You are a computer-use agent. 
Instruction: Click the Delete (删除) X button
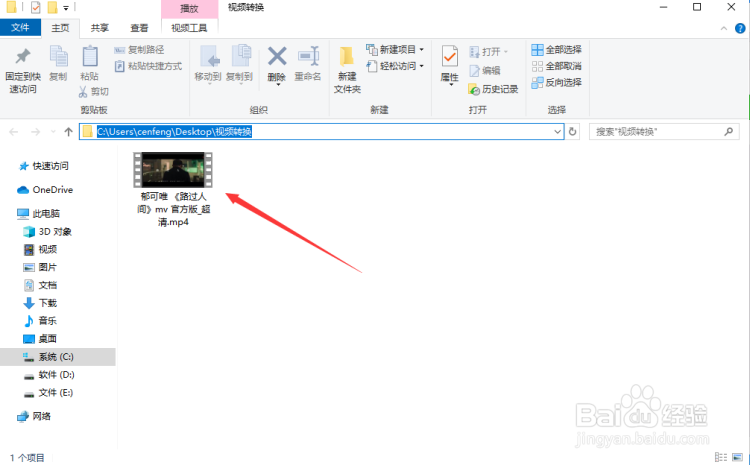tap(277, 65)
